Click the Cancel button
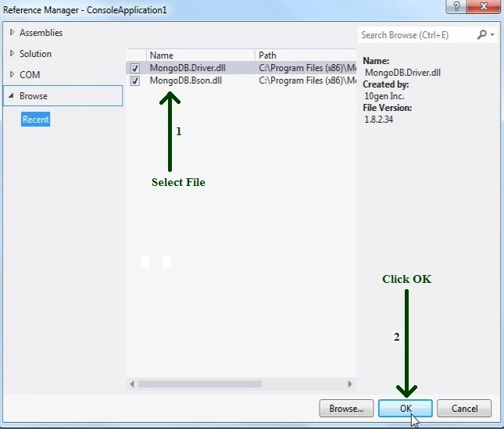 (x=464, y=409)
